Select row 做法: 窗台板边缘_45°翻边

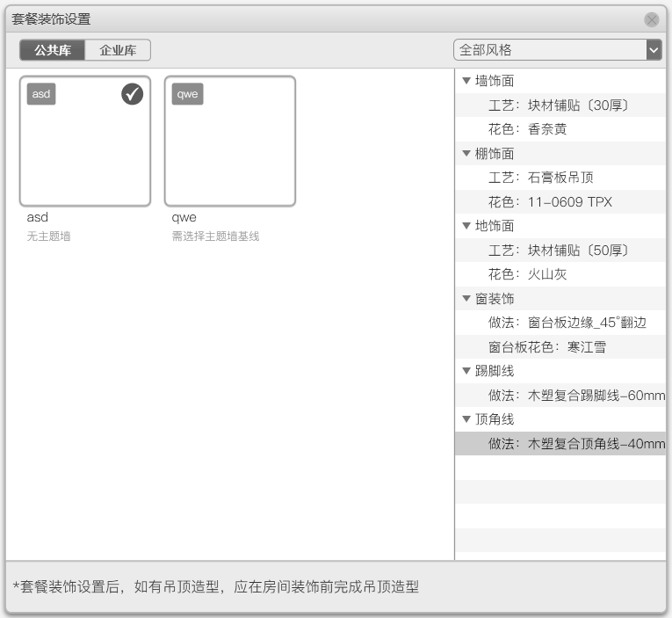[x=560, y=323]
